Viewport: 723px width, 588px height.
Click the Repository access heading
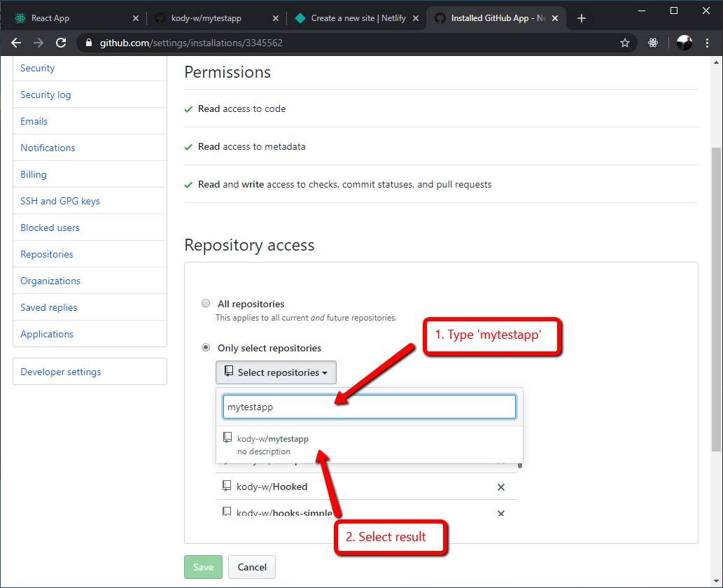(249, 245)
